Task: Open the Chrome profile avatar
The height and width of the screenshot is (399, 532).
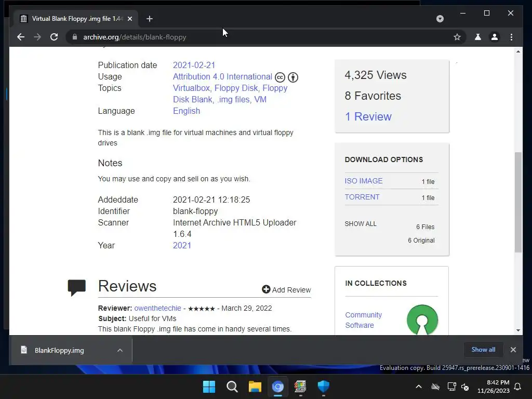Action: [x=495, y=37]
